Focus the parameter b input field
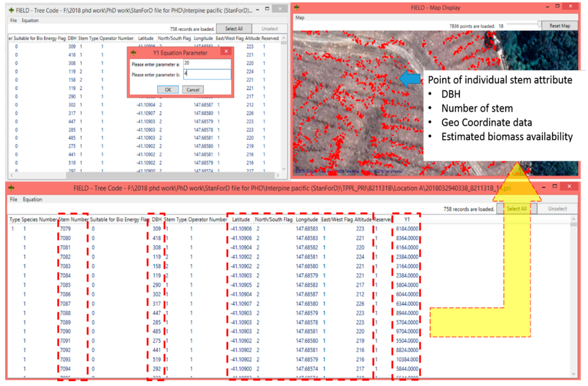588x386 pixels. (207, 74)
